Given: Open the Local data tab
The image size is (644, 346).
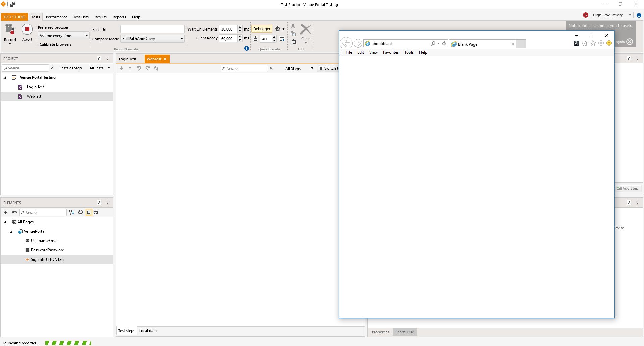Looking at the screenshot, I should pos(148,331).
